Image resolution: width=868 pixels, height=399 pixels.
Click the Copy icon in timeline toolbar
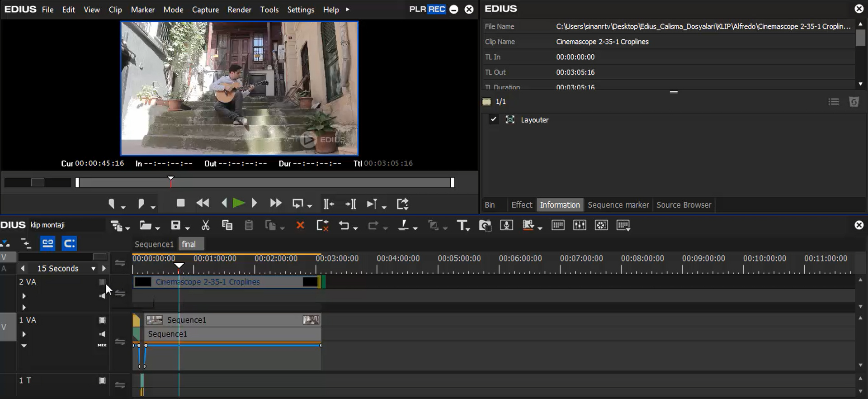227,225
